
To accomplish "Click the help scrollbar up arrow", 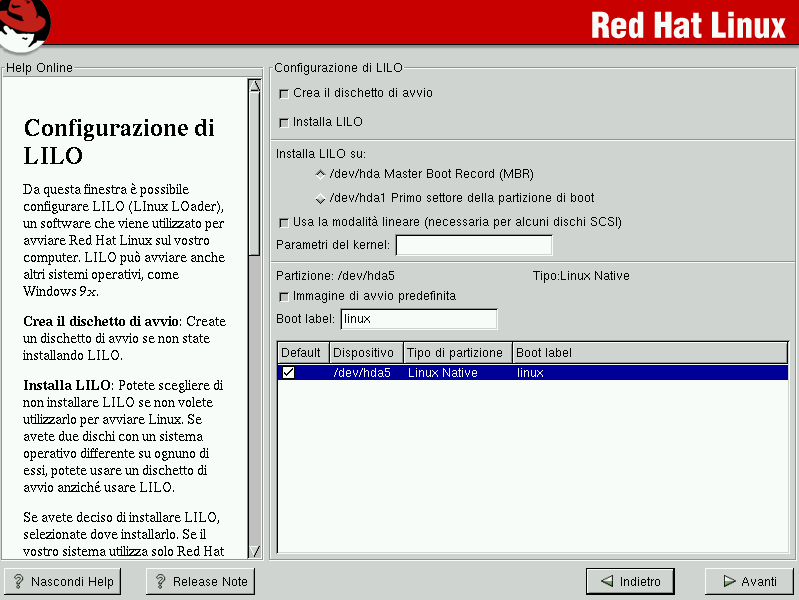I will coord(254,86).
